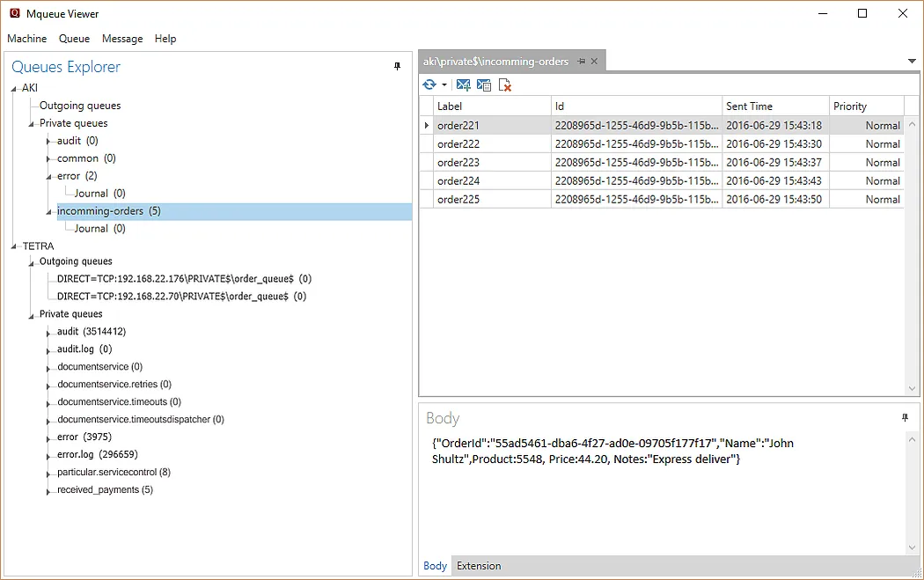Click the new message envelope icon
Screen dimensions: 924x580
tap(463, 84)
